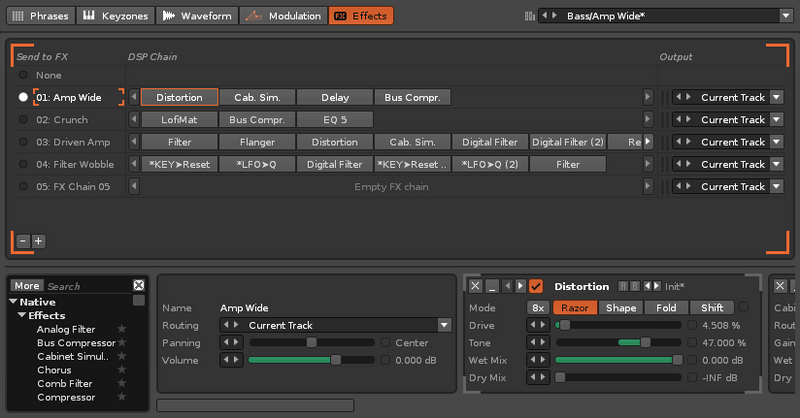
Task: Click the plus button to add FX chain
Action: [x=38, y=241]
